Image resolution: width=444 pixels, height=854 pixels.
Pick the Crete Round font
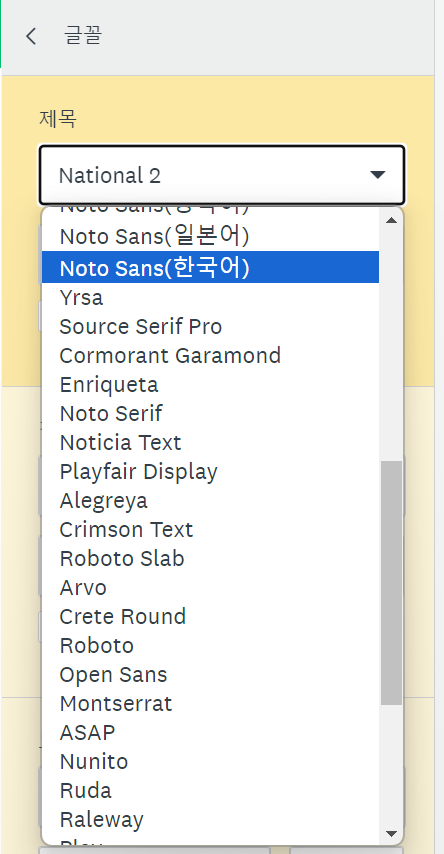coord(210,616)
